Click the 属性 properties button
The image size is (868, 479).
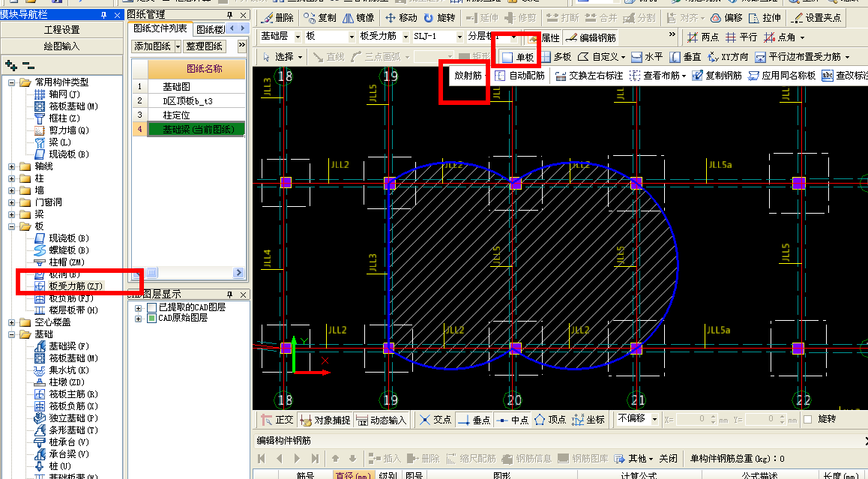544,37
